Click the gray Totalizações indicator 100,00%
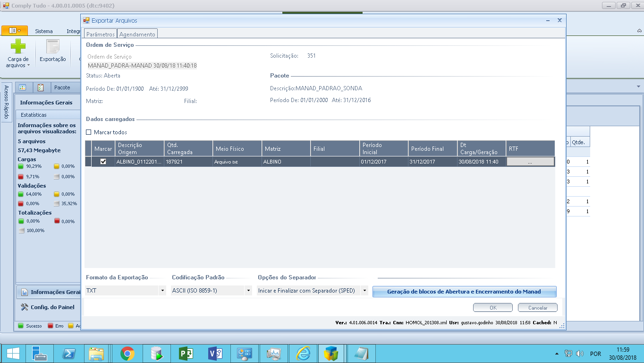Screen dimensions: 644x363 [x=21, y=231]
